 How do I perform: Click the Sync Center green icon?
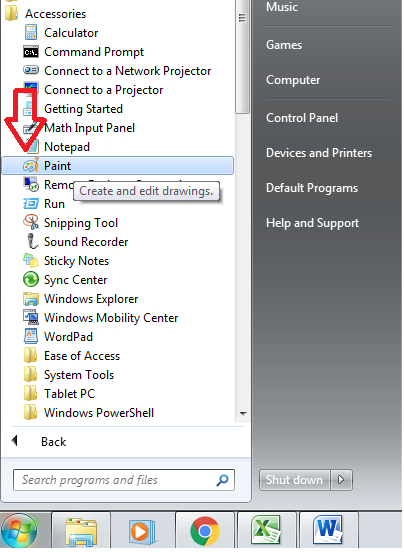(x=31, y=280)
